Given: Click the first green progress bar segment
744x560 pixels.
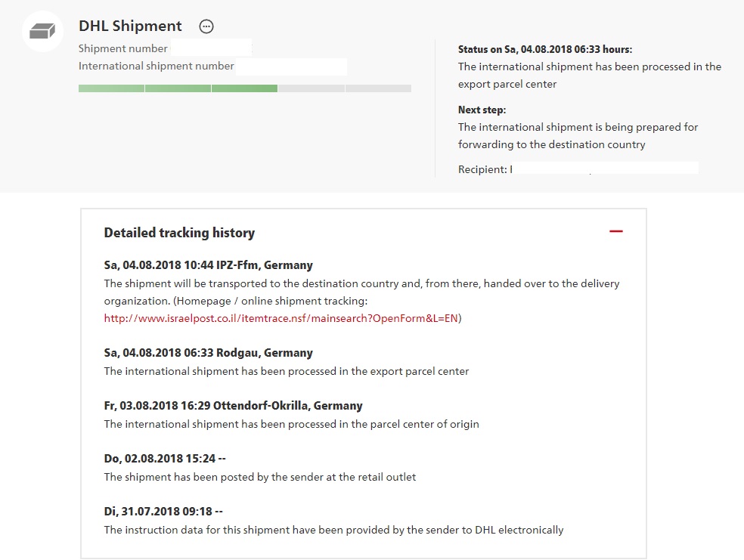Looking at the screenshot, I should (x=111, y=88).
